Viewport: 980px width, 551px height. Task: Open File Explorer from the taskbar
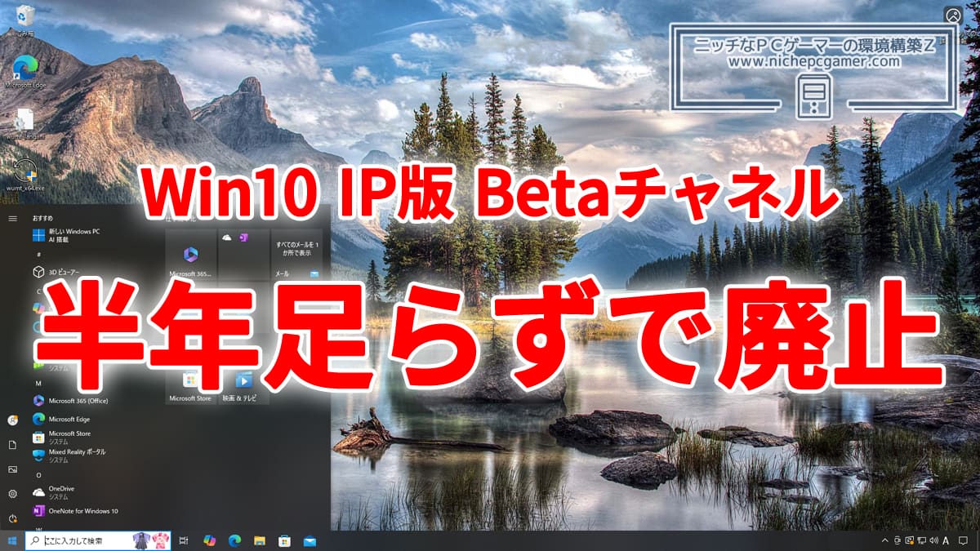coord(260,540)
